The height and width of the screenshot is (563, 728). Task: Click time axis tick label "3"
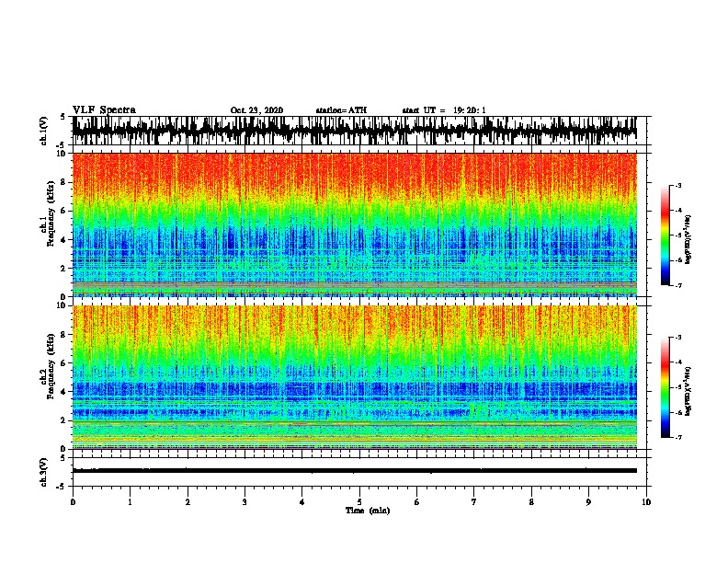[x=245, y=502]
